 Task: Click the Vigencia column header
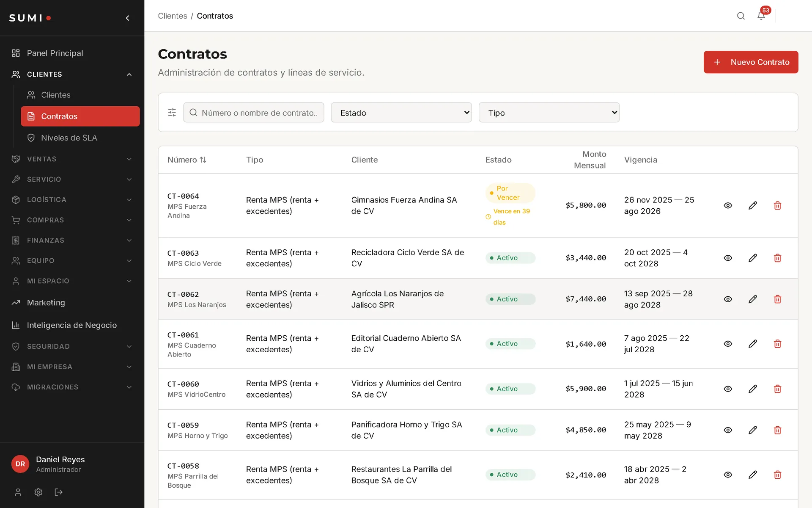pyautogui.click(x=640, y=160)
